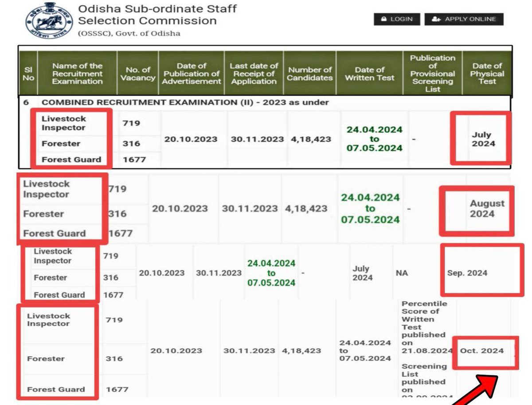
Task: Open the LOGIN button
Action: (397, 19)
